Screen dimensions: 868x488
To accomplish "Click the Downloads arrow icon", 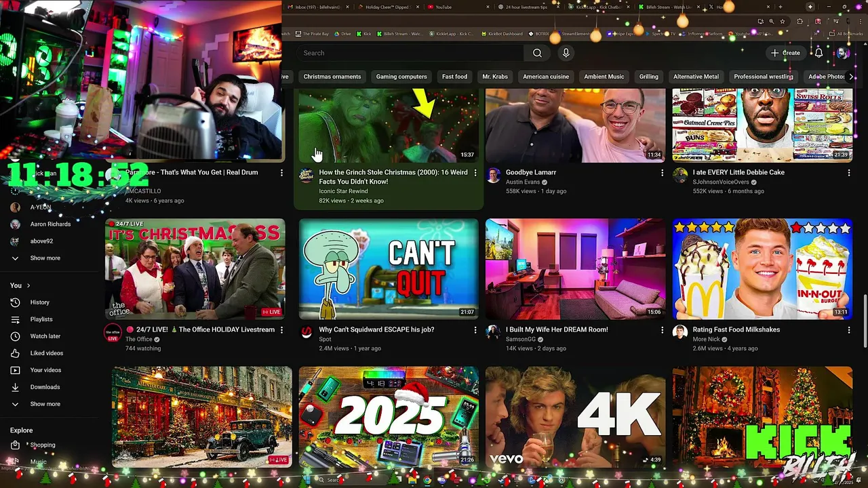I will pyautogui.click(x=15, y=387).
